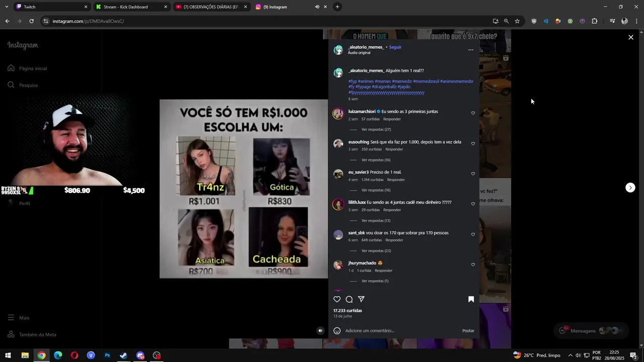644x362 pixels.
Task: Open the comment bubble icon under post
Action: click(x=349, y=299)
